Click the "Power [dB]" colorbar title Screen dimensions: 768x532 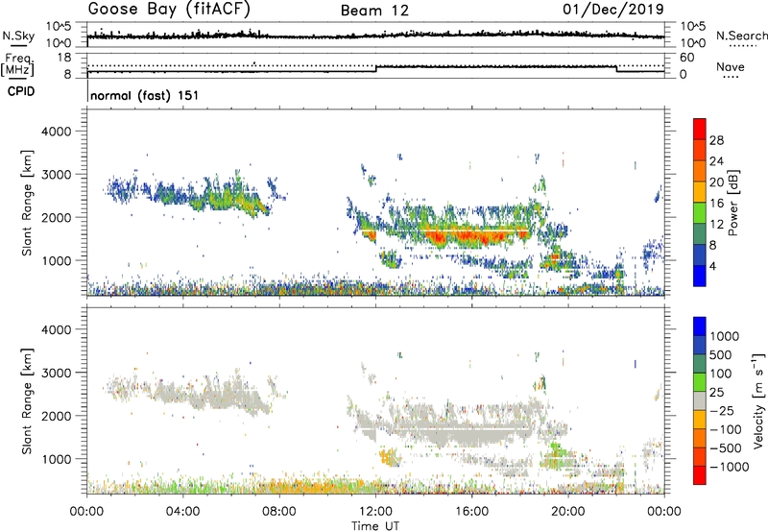[733, 203]
